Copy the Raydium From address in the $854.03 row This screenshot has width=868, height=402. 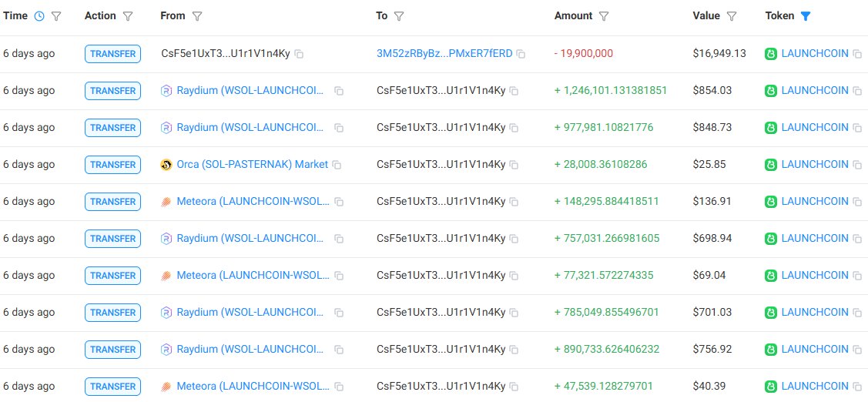point(339,91)
